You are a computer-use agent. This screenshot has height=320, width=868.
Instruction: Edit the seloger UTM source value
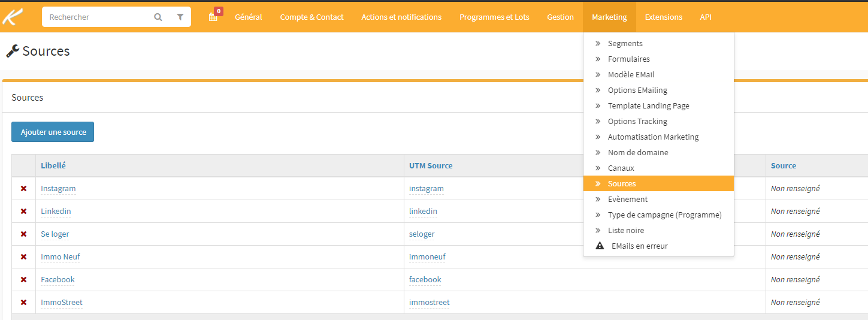click(x=422, y=234)
